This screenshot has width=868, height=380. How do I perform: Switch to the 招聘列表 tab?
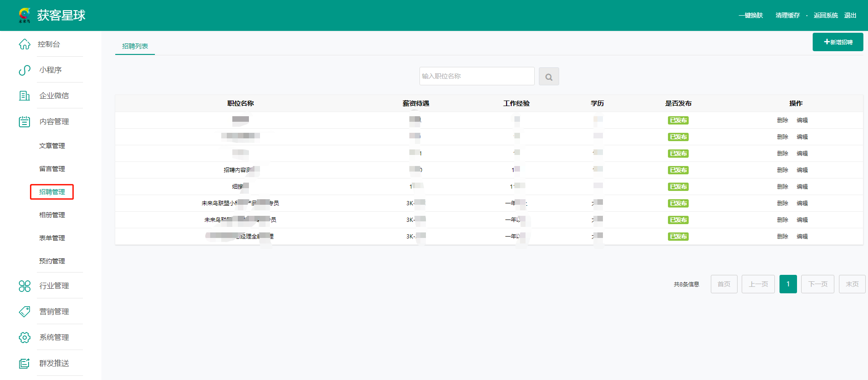[135, 46]
